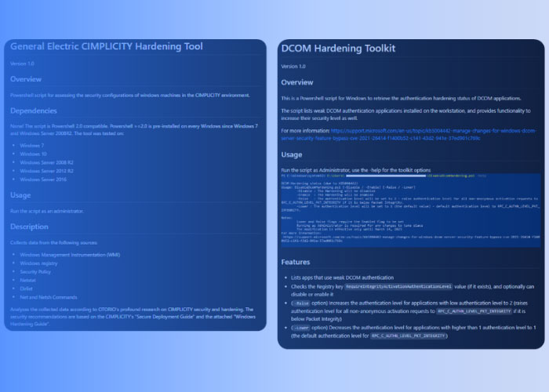Screen dimensions: 549x392
Task: Click the Windows Server 2016 list item
Action: point(43,180)
